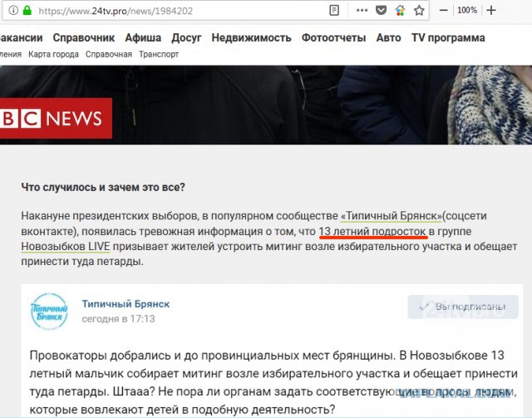
Task: Open Типичный Брянск post author name
Action: point(126,304)
